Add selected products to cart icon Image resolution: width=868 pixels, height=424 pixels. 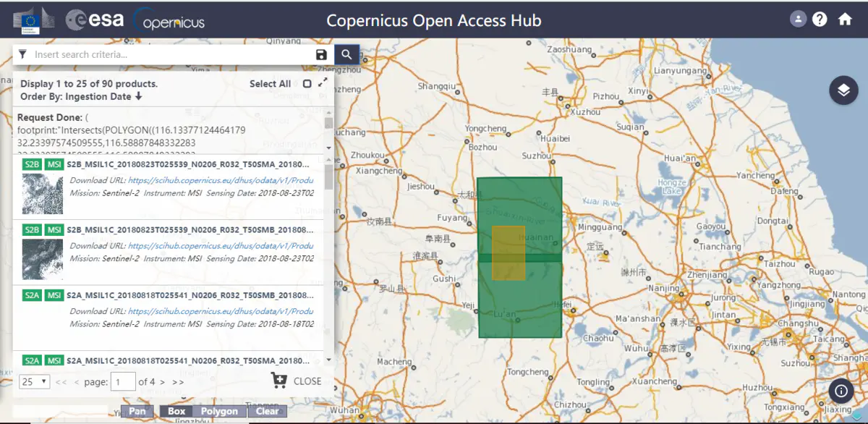[278, 381]
